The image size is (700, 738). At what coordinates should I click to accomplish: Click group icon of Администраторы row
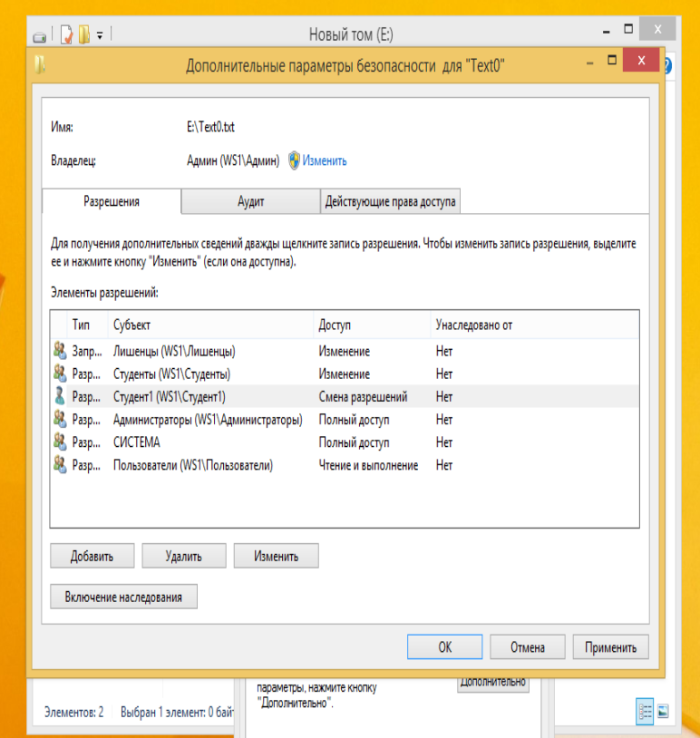(60, 419)
